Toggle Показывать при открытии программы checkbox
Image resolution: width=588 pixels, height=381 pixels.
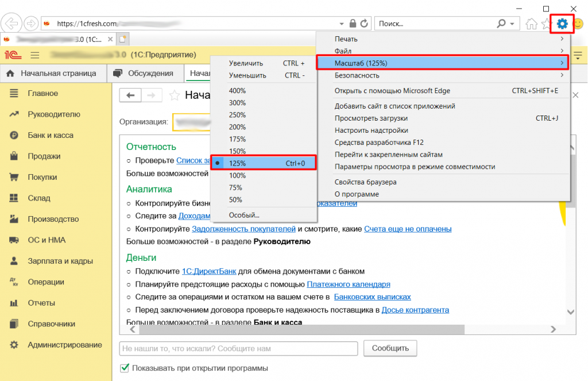pos(124,368)
